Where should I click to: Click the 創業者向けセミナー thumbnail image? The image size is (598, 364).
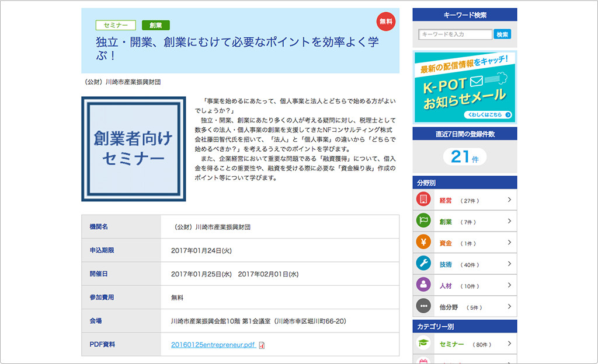[x=133, y=149]
